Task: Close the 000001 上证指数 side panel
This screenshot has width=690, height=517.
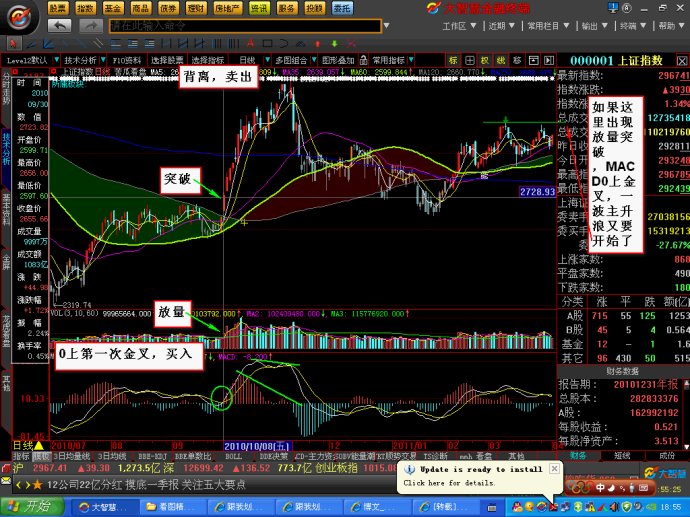Action: [x=682, y=61]
